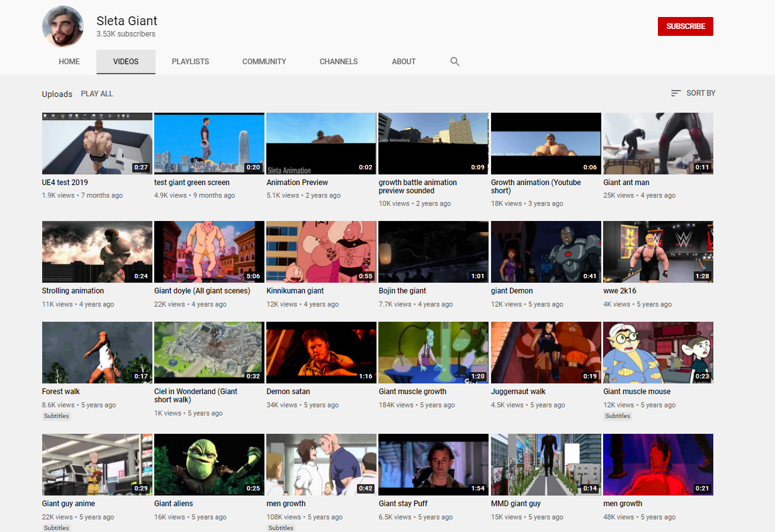This screenshot has height=532, width=775.
Task: View the About tab
Action: pos(404,62)
